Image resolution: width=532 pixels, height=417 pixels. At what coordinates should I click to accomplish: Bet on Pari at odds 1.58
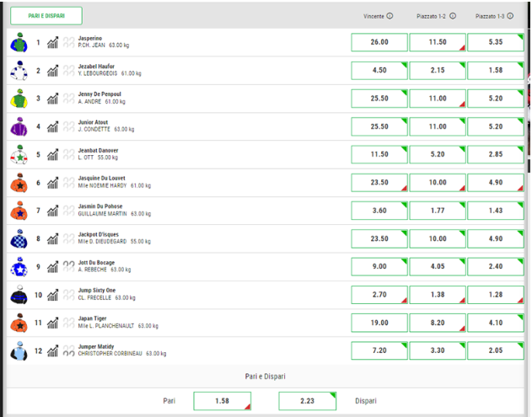pos(222,401)
